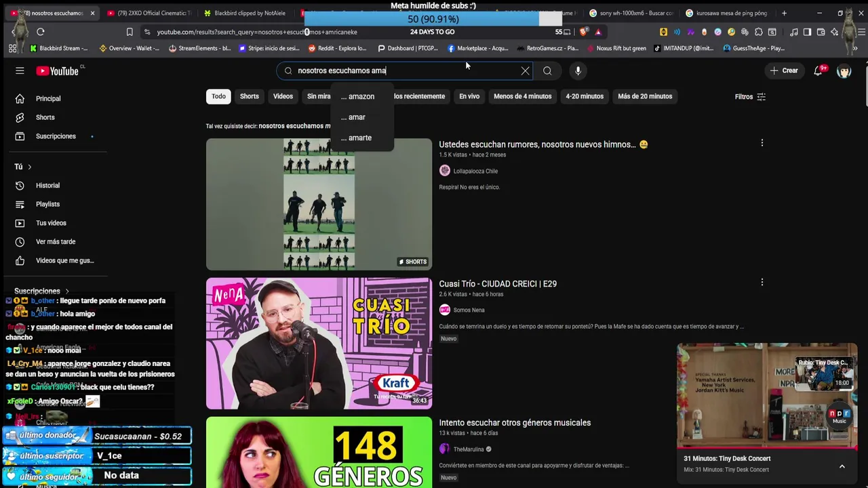Go to the YouTube home logo
Screen dimensions: 868x488
pyautogui.click(x=58, y=70)
